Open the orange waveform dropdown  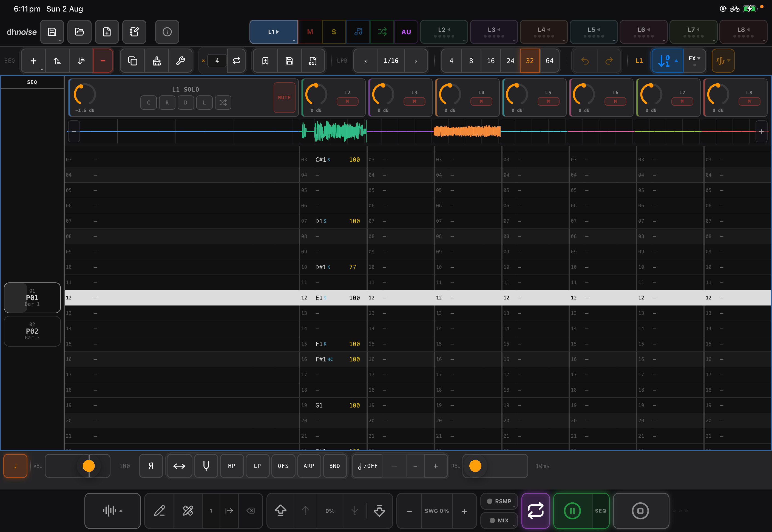click(723, 61)
